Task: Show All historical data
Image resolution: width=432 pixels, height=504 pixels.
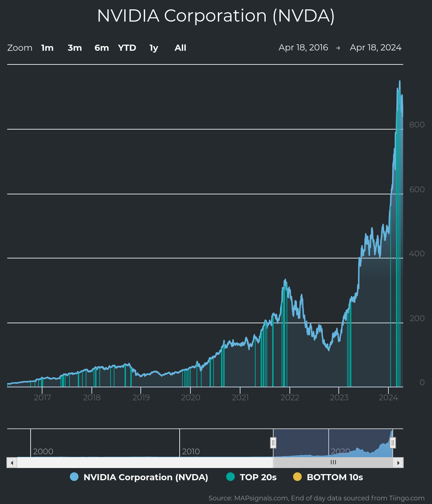Action: point(180,48)
